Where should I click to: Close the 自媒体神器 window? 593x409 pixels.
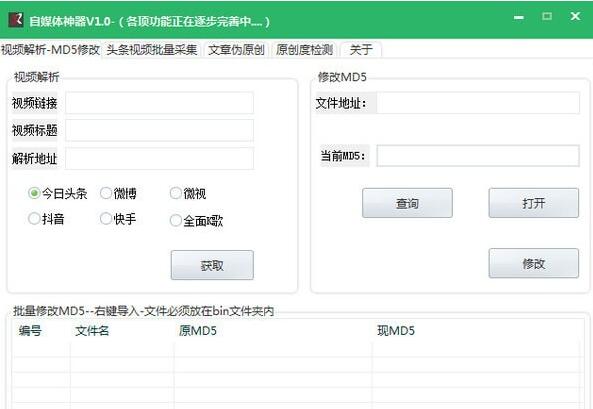coord(575,16)
